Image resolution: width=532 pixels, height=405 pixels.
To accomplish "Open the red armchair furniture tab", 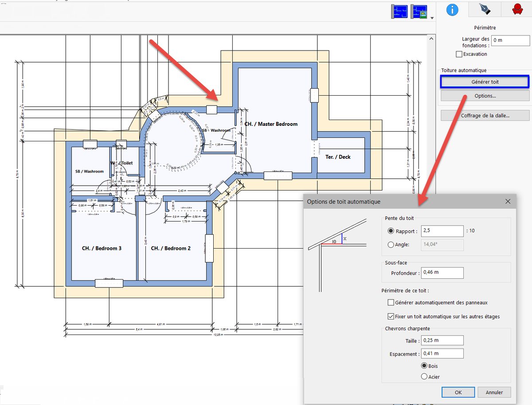I will pyautogui.click(x=516, y=9).
